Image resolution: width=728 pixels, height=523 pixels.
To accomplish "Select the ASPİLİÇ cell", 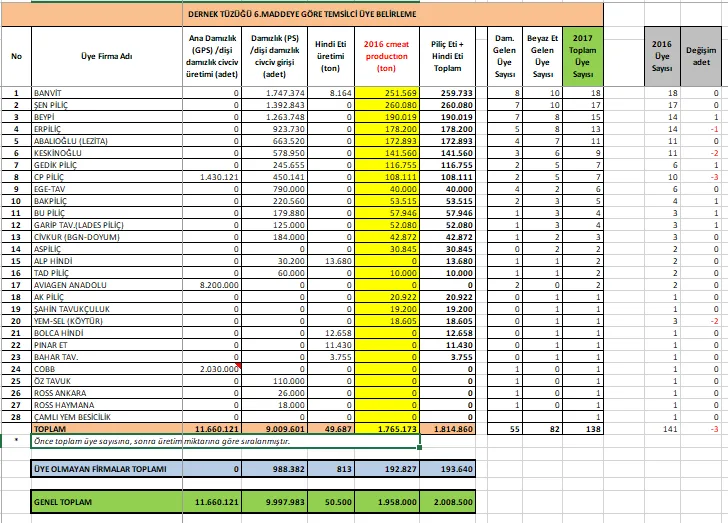I will (107, 249).
